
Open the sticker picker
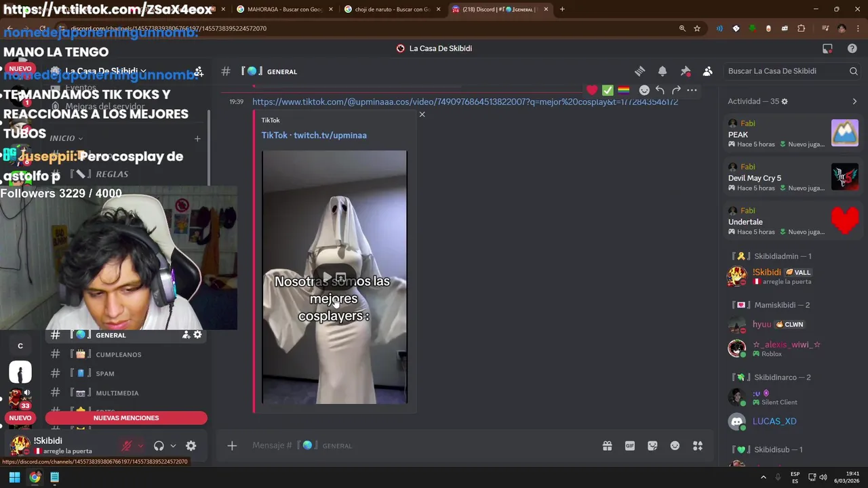click(x=652, y=445)
